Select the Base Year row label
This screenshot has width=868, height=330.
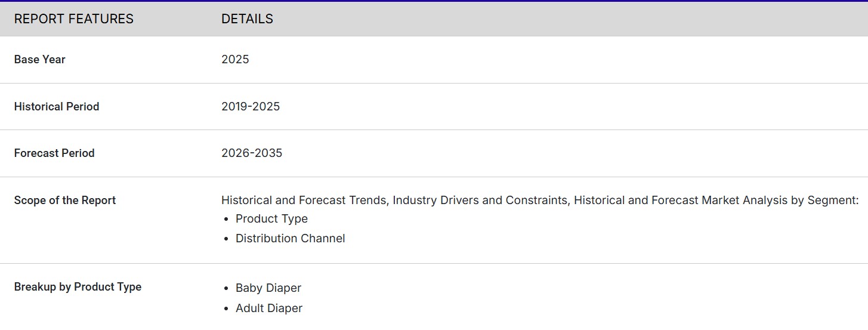39,60
